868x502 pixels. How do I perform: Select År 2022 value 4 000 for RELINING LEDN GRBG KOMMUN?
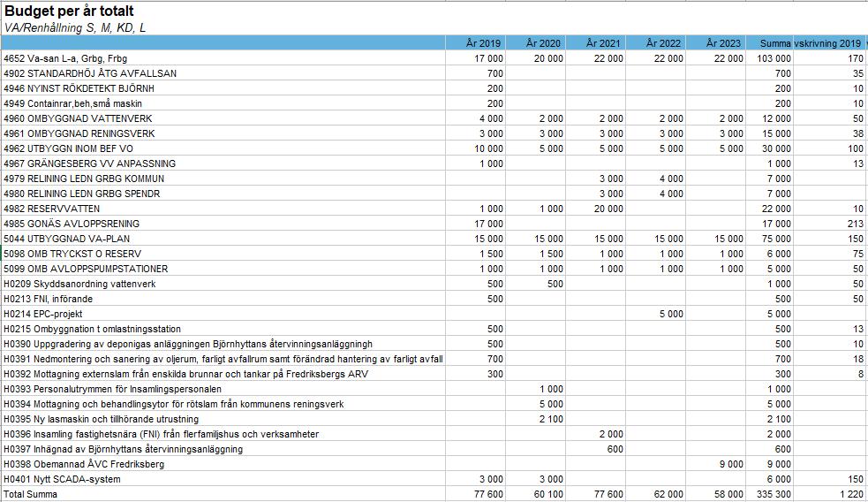coord(671,179)
